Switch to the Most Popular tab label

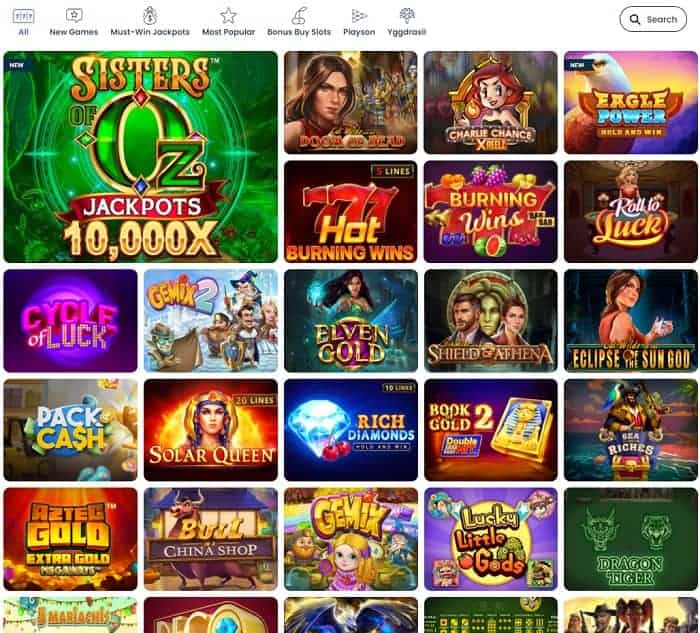229,32
